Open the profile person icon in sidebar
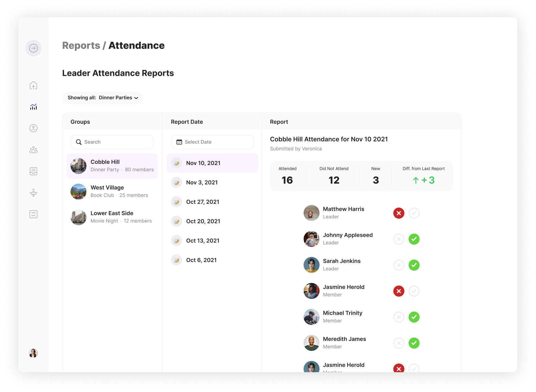Viewport: 536px width, 392px height. [x=33, y=128]
